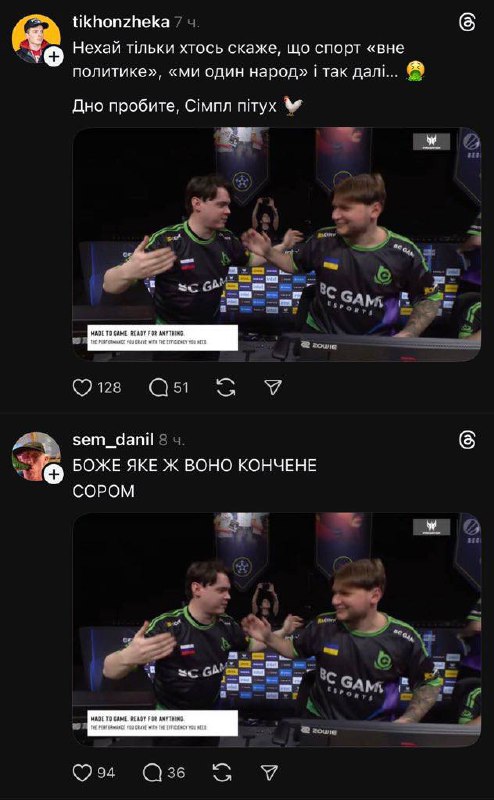Follow tikhonzheka using the plus badge

coord(54,57)
